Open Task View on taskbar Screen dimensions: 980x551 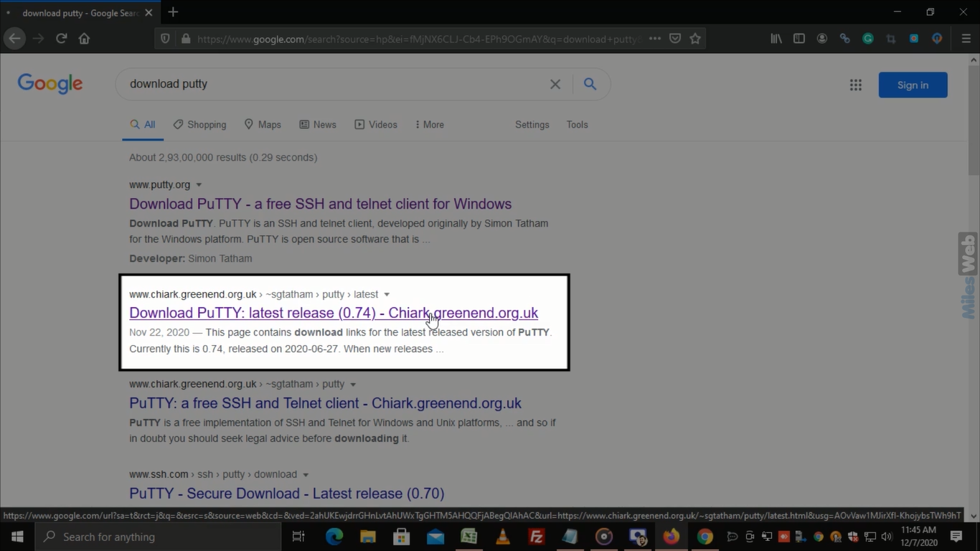298,537
